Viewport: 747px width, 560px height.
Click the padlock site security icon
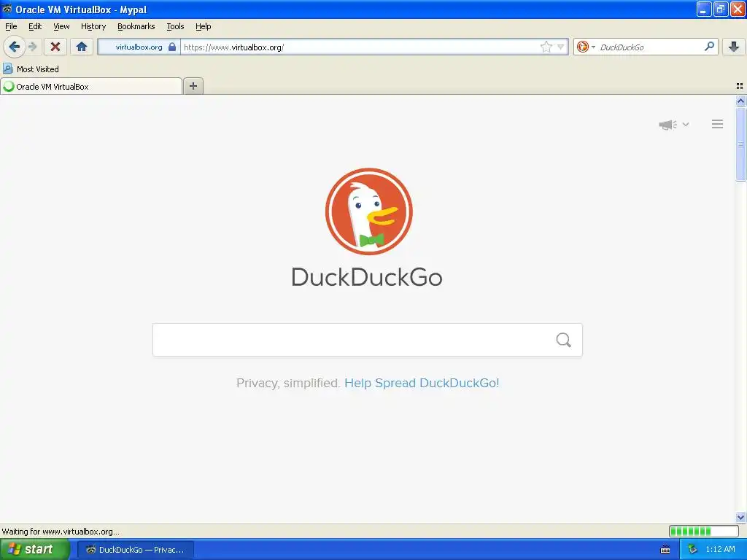172,47
